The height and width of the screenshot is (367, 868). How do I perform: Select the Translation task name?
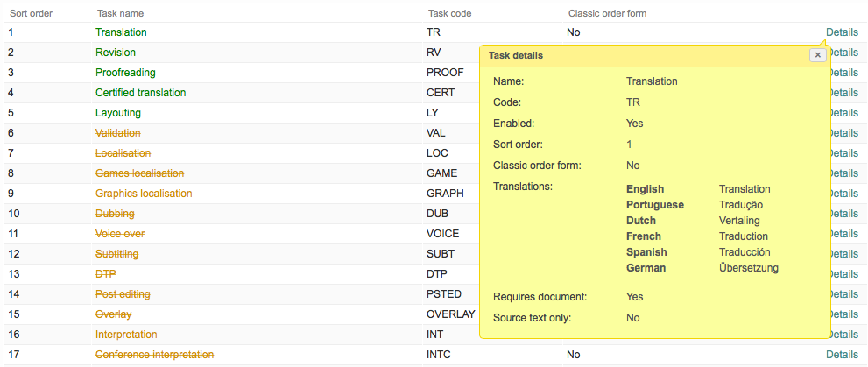[121, 32]
